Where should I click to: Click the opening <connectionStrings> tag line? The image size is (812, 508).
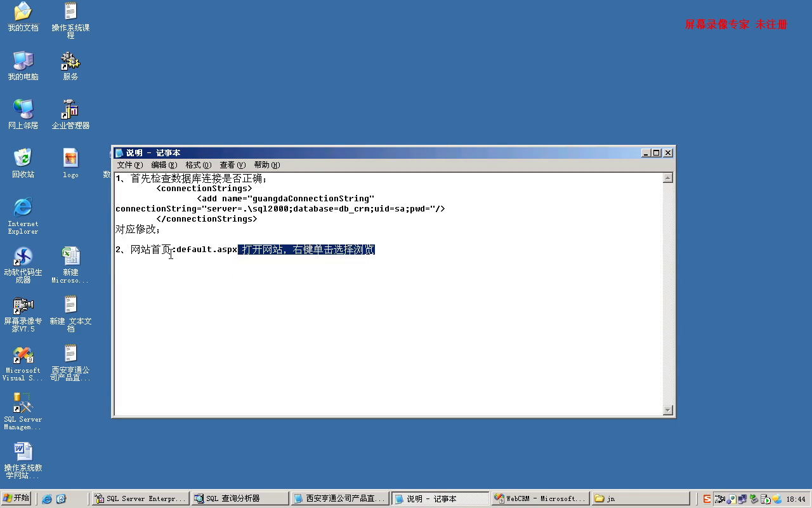204,189
